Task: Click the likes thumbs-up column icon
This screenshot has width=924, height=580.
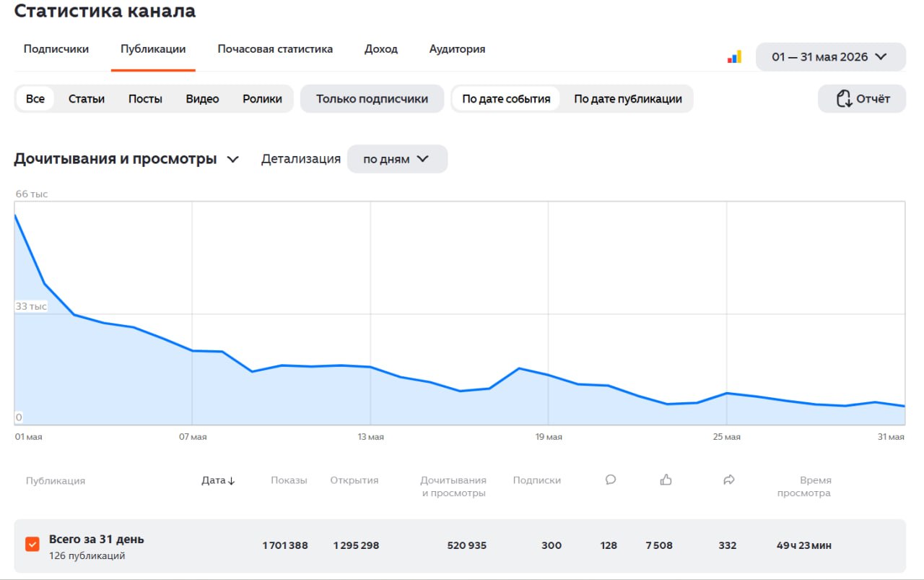Action: (x=666, y=480)
